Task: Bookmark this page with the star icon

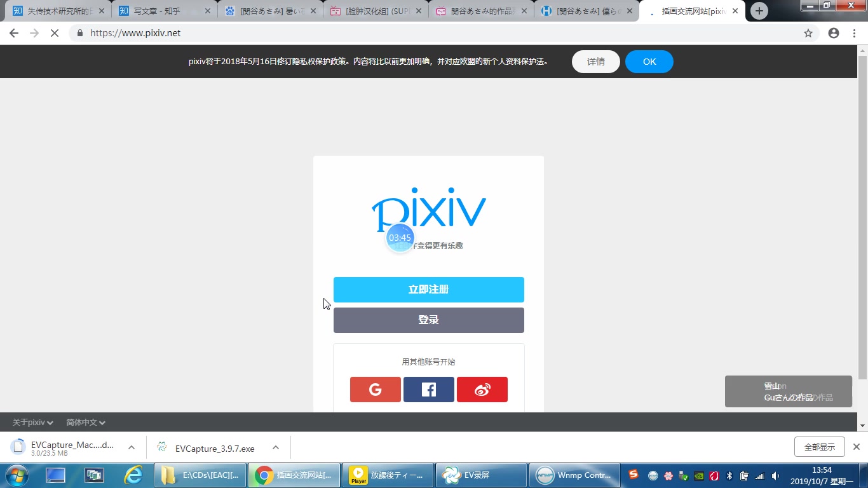Action: tap(808, 33)
